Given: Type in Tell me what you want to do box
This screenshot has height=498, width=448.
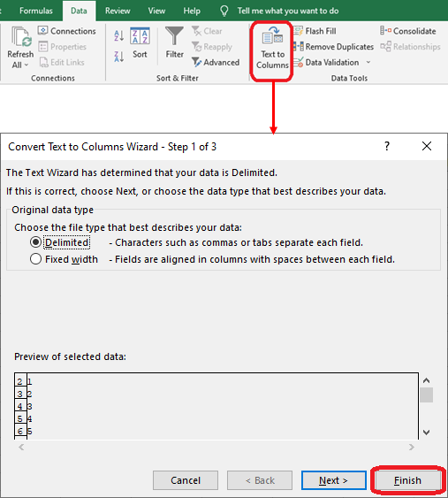Looking at the screenshot, I should click(x=288, y=11).
